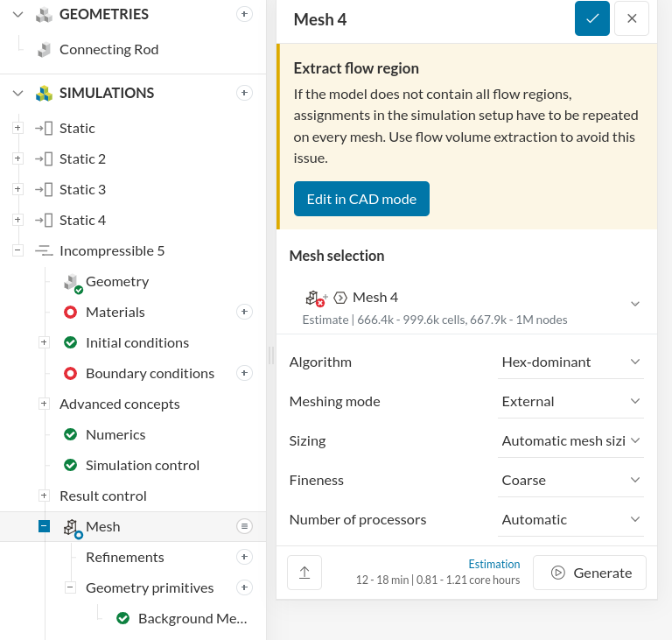Screen dimensions: 672x640
Task: Select Connecting Rod geometry in tree
Action: click(x=108, y=49)
